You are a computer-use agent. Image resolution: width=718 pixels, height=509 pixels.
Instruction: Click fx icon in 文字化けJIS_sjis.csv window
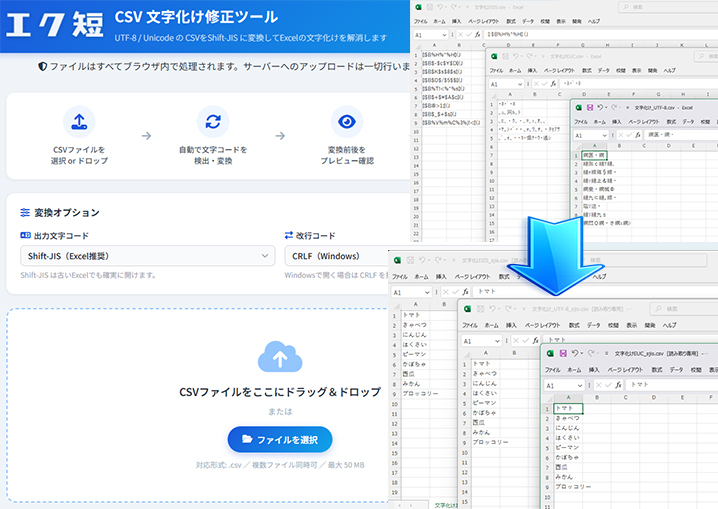coord(466,292)
